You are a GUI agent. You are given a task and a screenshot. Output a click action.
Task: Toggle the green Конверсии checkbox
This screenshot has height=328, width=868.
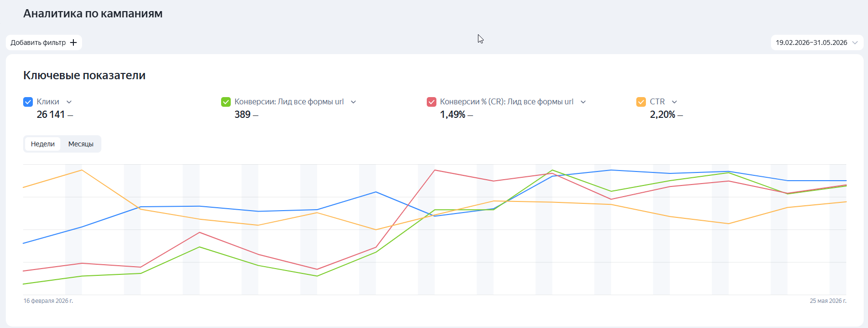coord(226,102)
